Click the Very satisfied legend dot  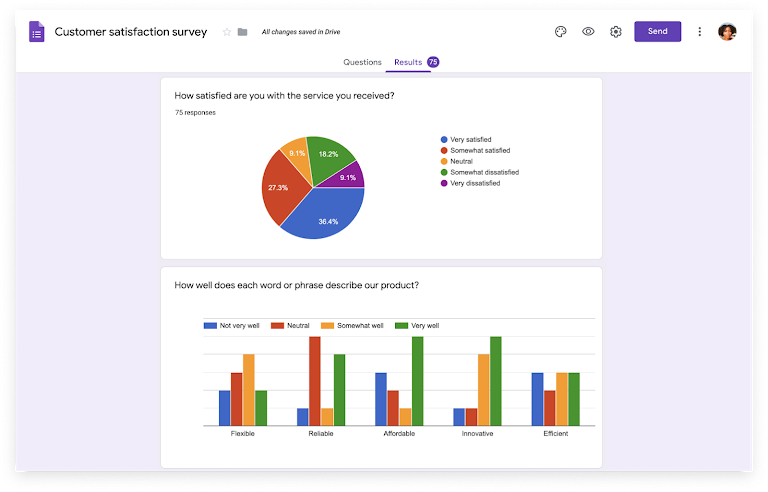pos(444,140)
